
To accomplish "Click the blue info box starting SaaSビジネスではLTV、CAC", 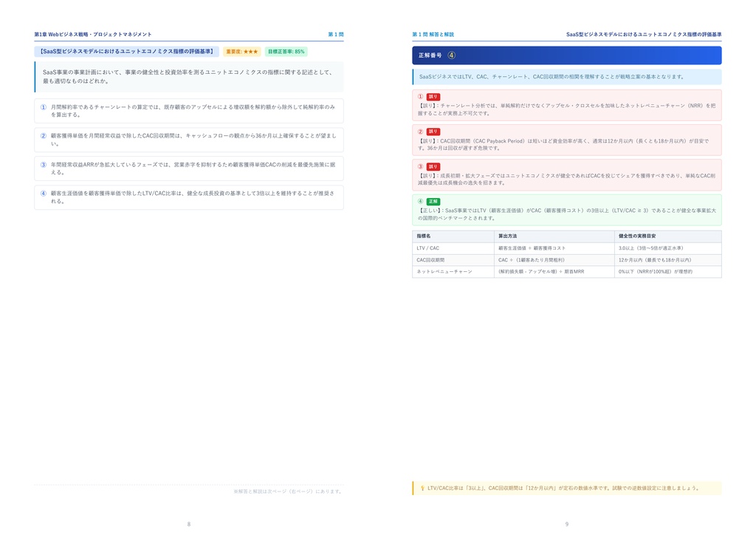I will 567,77.
